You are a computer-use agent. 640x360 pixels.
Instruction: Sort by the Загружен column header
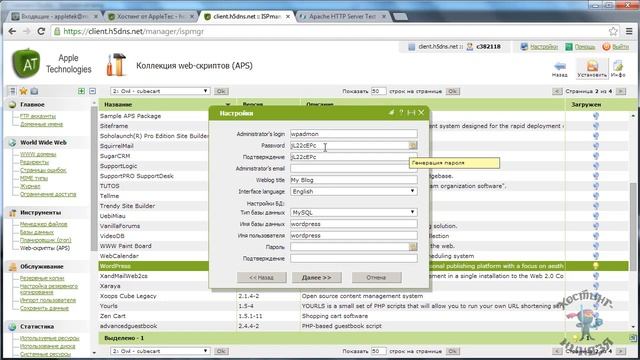586,104
